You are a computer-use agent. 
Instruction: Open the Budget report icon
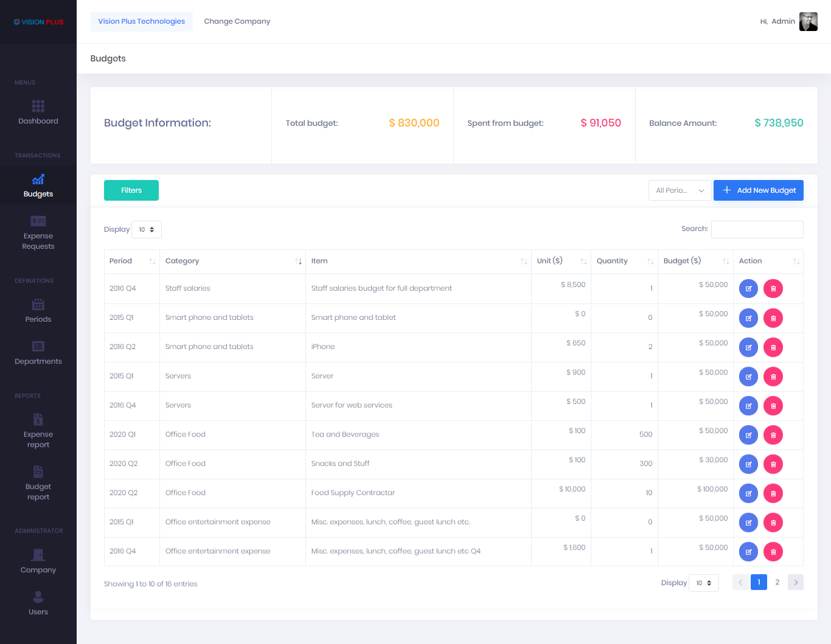[38, 472]
